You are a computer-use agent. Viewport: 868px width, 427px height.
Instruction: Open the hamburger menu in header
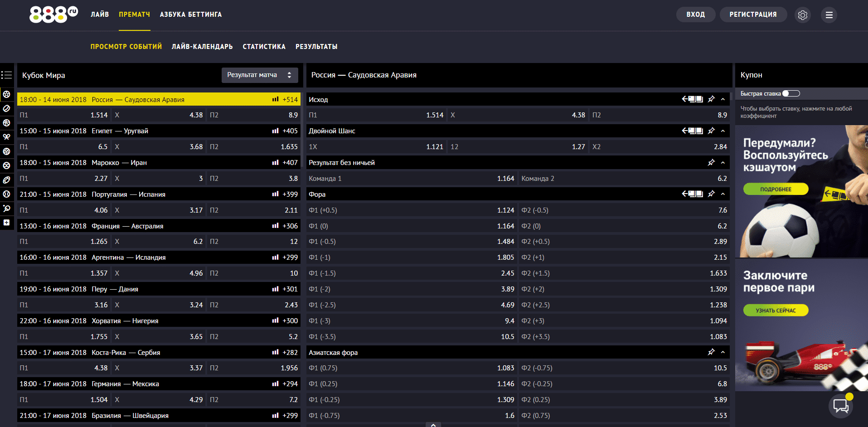coord(829,15)
